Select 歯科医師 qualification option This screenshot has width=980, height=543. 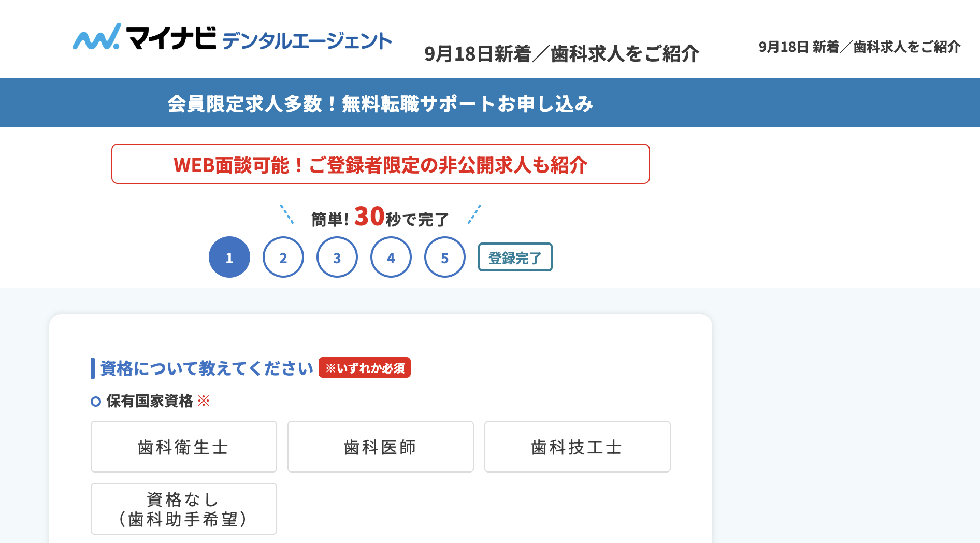coord(381,447)
